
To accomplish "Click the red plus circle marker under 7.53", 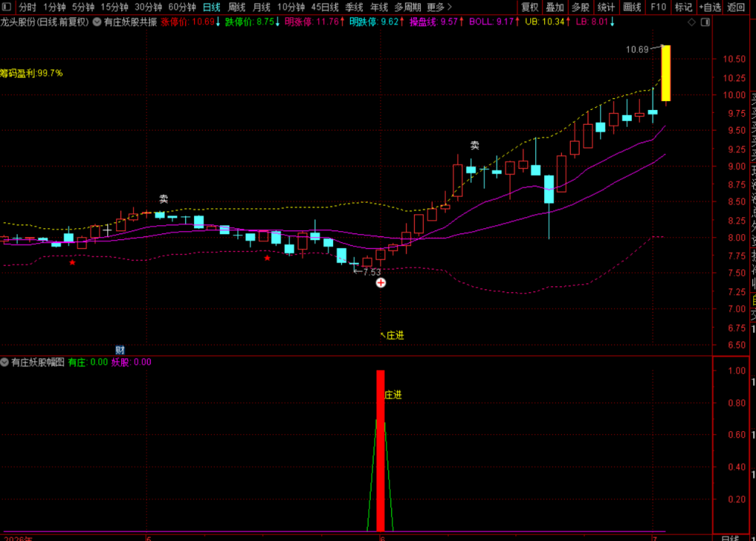I will click(381, 283).
